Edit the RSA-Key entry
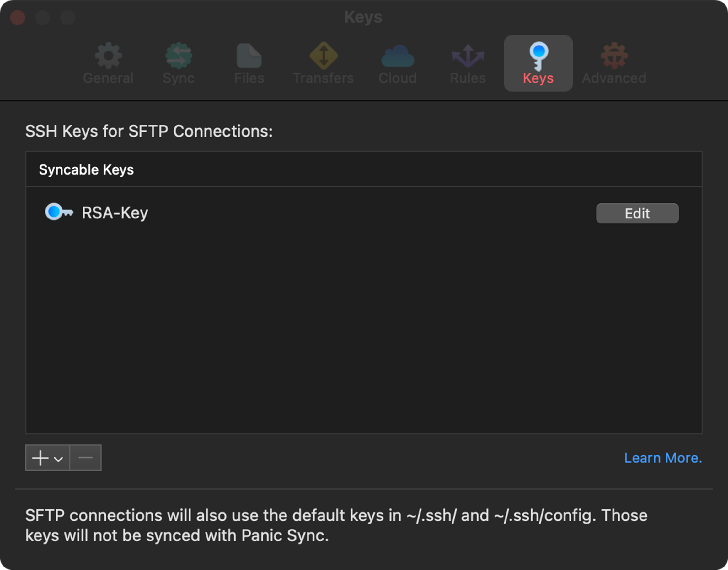728x570 pixels. pos(637,213)
